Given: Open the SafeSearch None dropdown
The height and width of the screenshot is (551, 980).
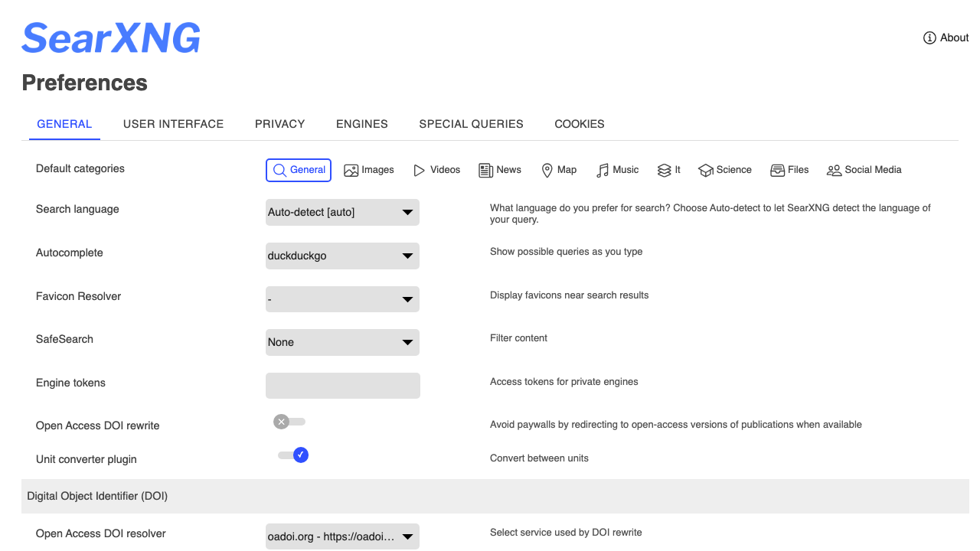Looking at the screenshot, I should point(342,342).
